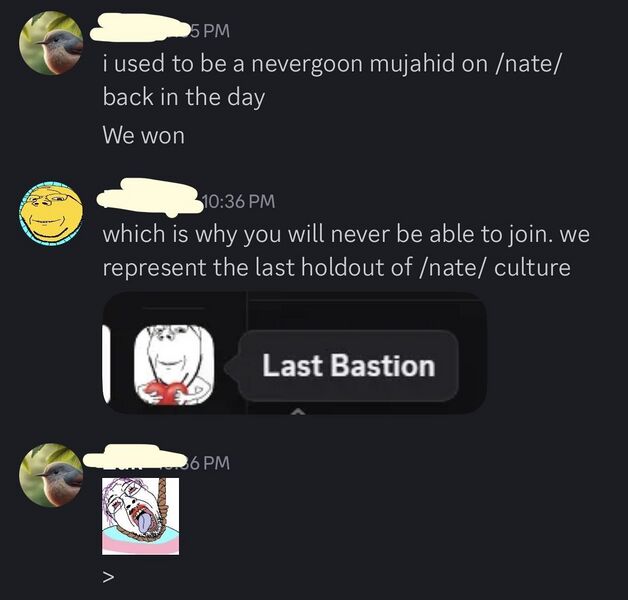The width and height of the screenshot is (628, 600).
Task: Click the Last Bastion tooltip label
Action: pos(348,365)
